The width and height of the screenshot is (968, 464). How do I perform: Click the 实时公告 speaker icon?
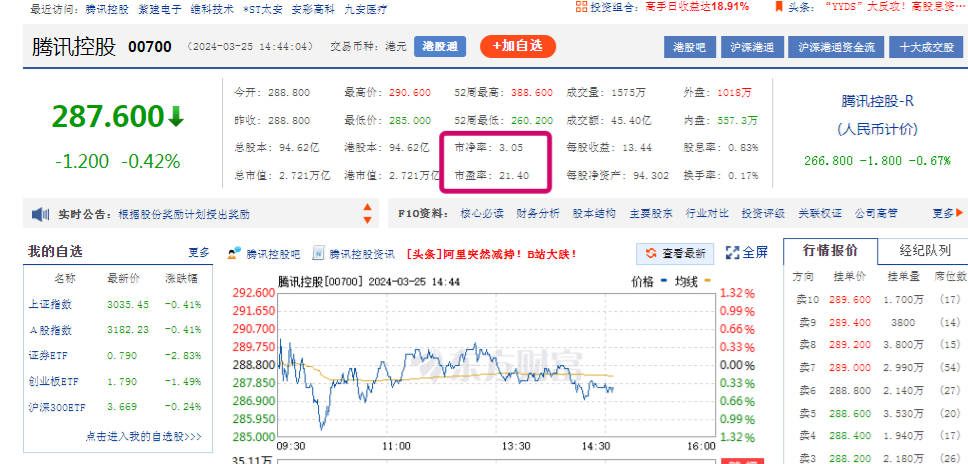40,215
